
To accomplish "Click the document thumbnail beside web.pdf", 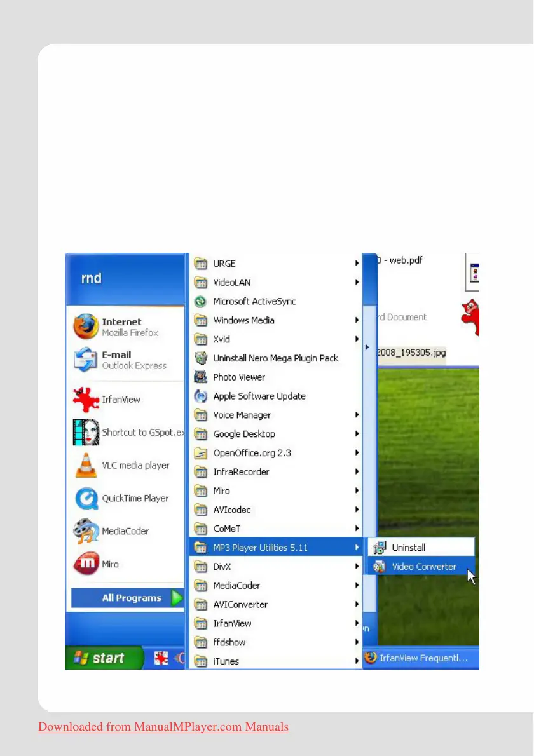I will (472, 272).
